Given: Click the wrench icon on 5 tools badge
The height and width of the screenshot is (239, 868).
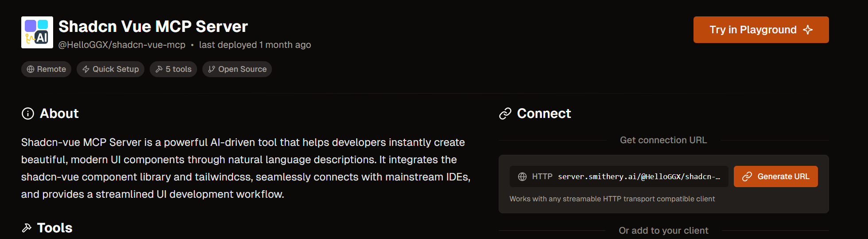Looking at the screenshot, I should pos(159,69).
